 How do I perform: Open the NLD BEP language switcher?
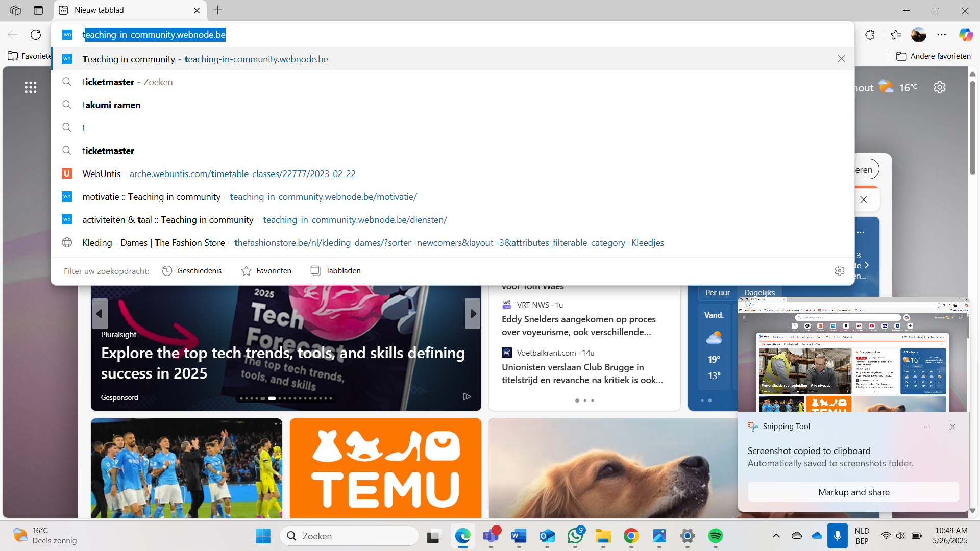click(862, 536)
